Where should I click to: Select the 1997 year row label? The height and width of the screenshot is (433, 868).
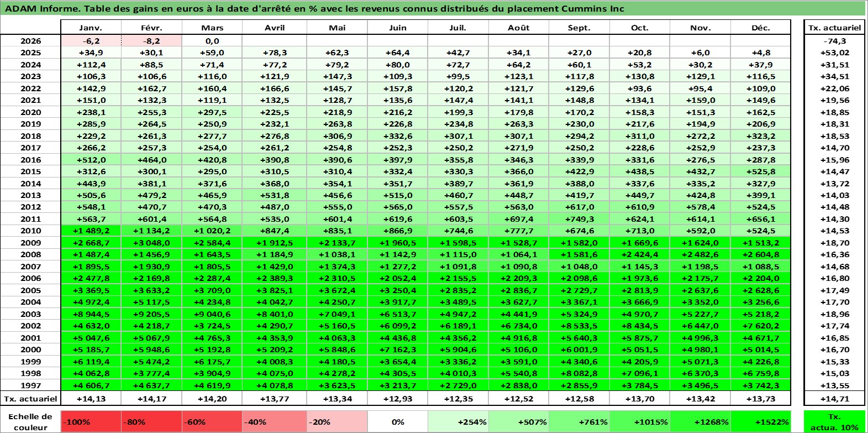(x=30, y=385)
